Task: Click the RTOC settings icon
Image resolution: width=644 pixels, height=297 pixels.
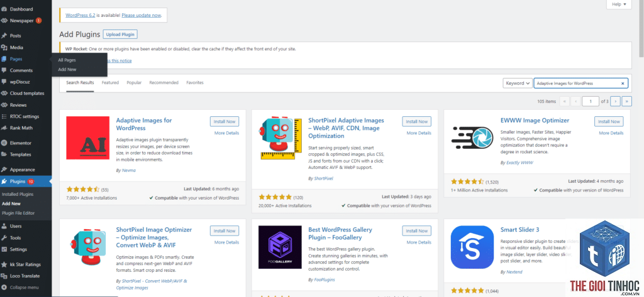Action: point(4,116)
